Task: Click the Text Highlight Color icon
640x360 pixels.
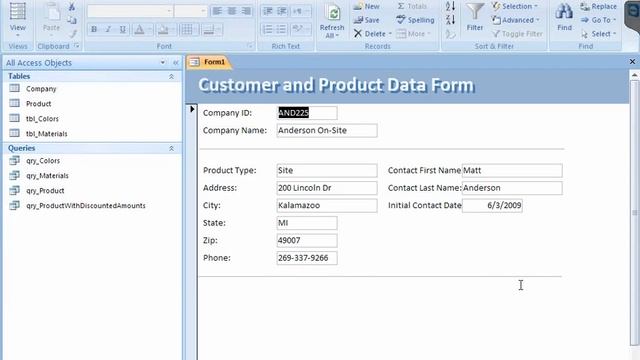Action: click(x=300, y=29)
